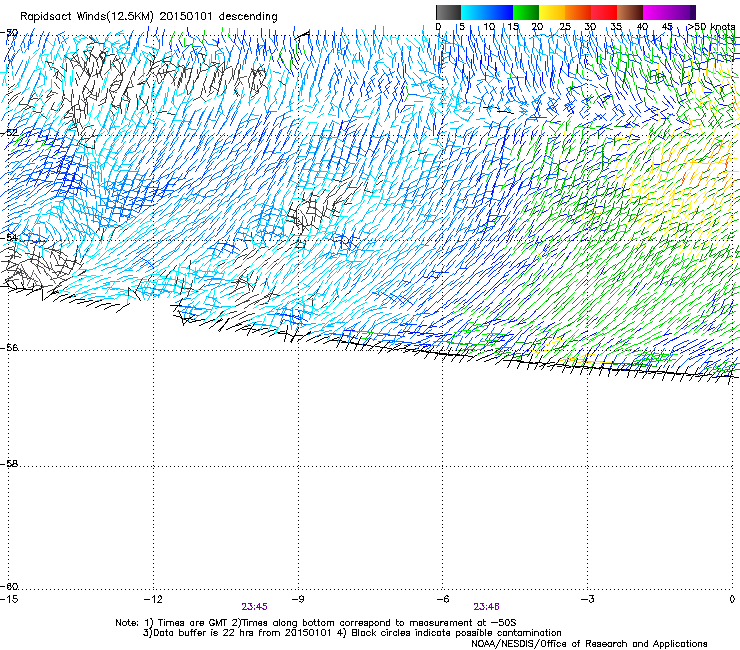Select the '-52' latitude axis label
Screen dimensions: 740x650
(9, 133)
